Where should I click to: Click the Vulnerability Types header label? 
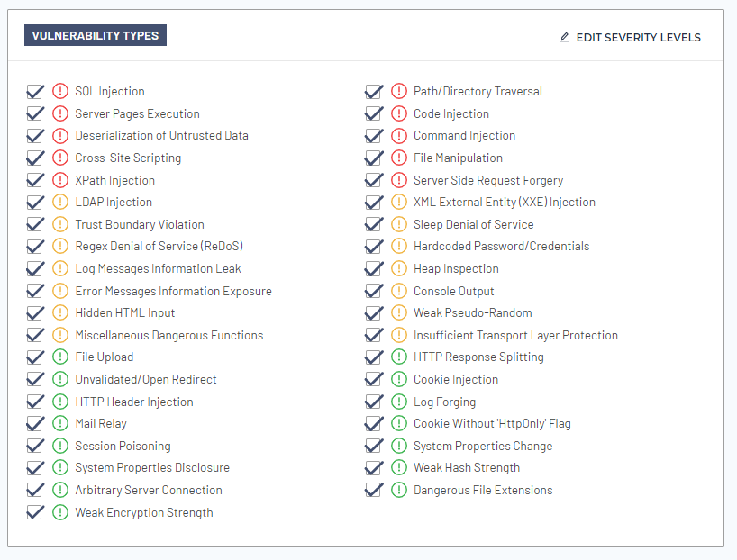(96, 36)
